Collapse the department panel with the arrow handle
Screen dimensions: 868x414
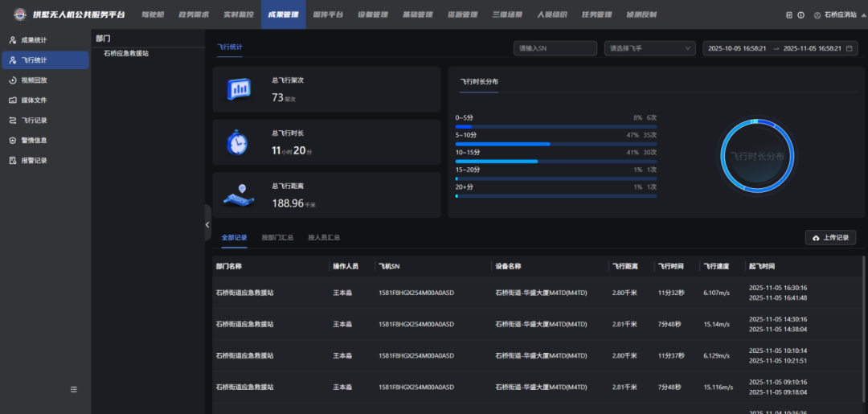click(207, 225)
